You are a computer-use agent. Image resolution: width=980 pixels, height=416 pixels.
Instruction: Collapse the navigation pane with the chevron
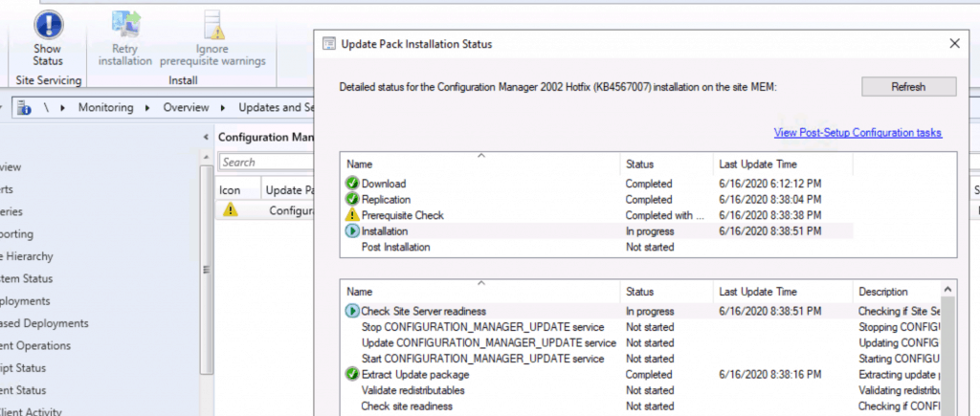(207, 137)
